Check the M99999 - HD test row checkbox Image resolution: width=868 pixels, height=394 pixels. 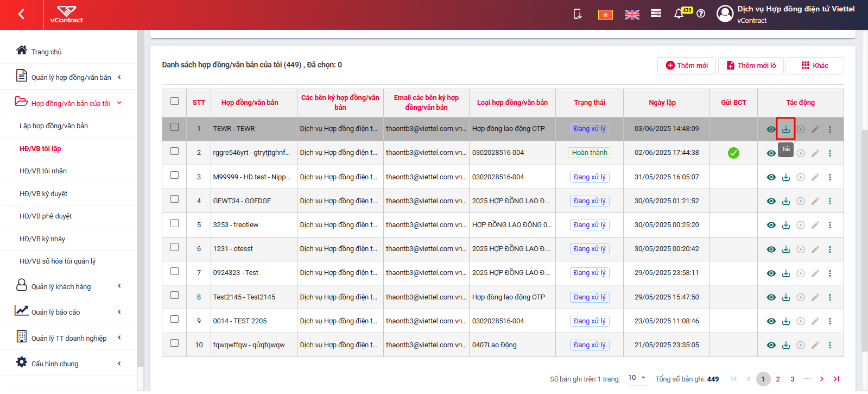174,175
